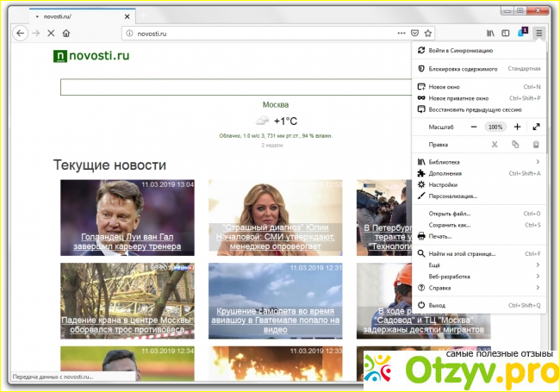Stop loading the page with the X button
Screen dimensions: 560x392
click(52, 33)
